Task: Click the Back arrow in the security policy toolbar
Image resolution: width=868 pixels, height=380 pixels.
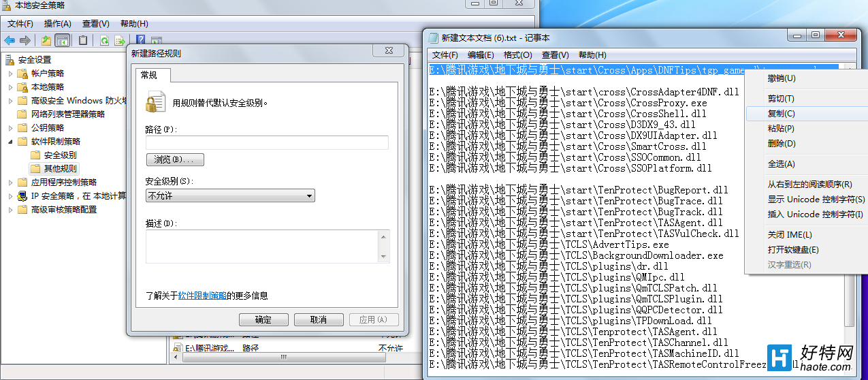Action: [10, 40]
